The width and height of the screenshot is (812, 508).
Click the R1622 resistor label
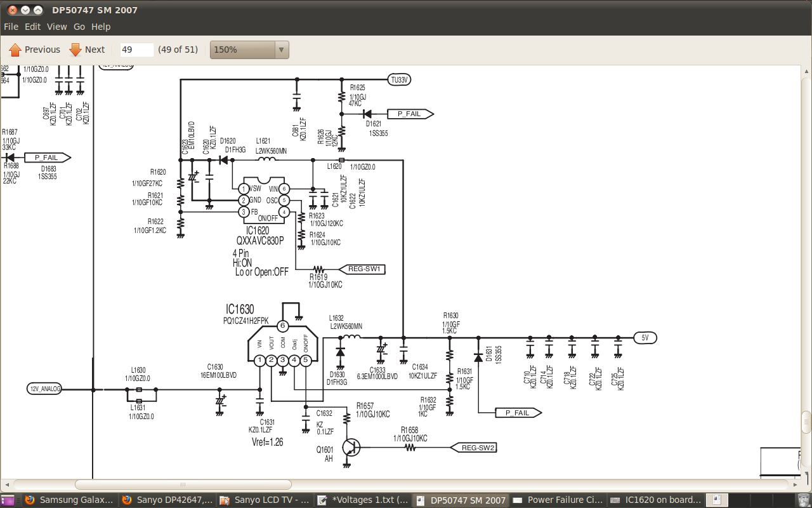click(x=156, y=222)
